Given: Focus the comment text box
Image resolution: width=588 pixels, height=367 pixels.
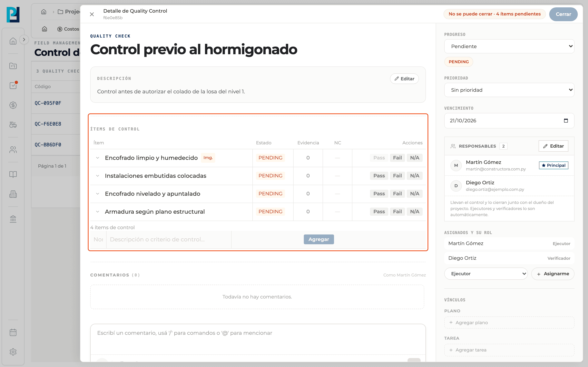Looking at the screenshot, I should 258,339.
